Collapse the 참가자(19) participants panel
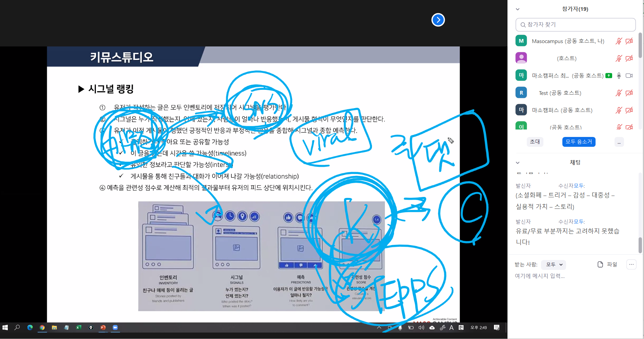This screenshot has width=644, height=339. point(518,9)
